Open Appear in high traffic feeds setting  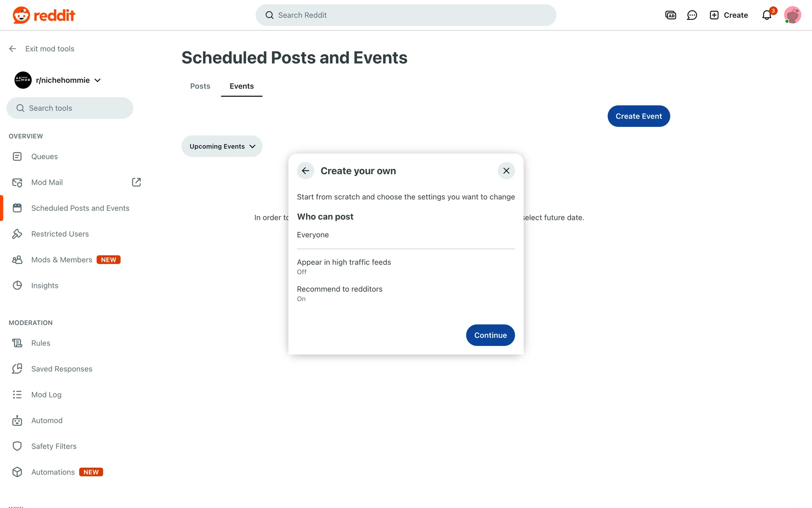(344, 266)
